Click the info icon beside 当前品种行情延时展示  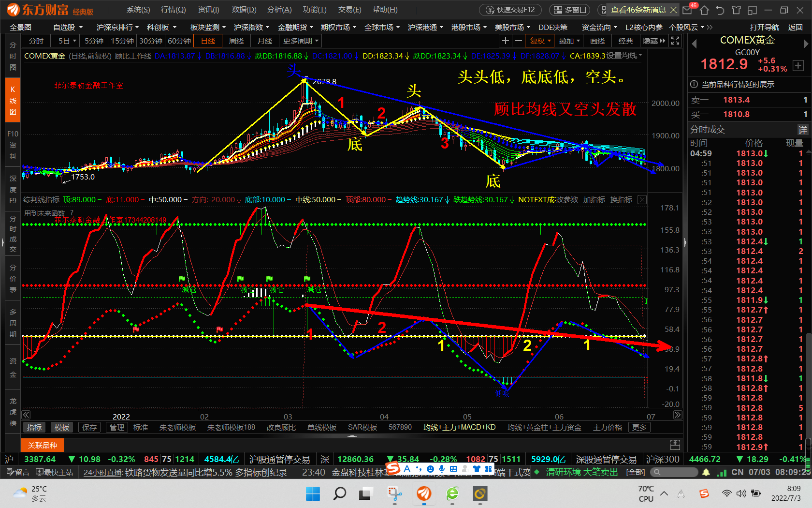[x=694, y=84]
